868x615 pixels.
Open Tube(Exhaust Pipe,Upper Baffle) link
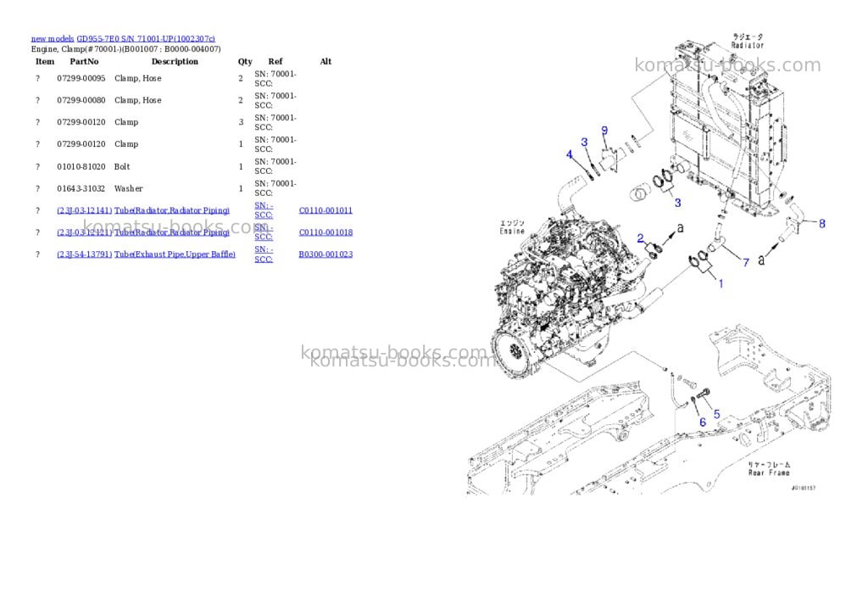[x=175, y=254]
